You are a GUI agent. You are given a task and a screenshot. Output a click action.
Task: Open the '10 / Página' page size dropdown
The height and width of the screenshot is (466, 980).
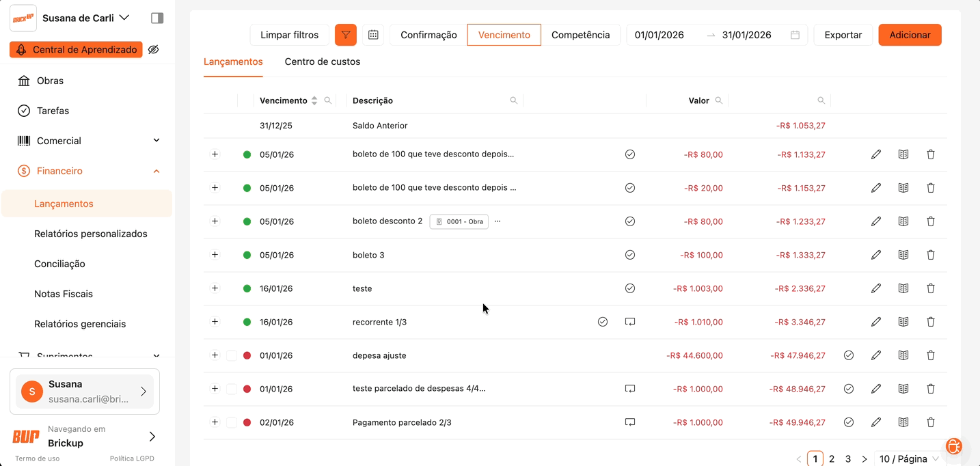[x=909, y=459]
